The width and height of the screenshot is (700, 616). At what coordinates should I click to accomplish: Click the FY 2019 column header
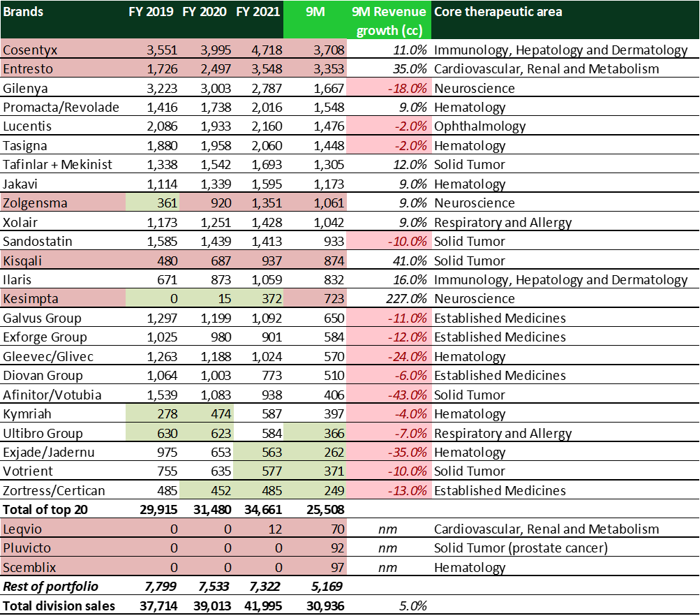[x=149, y=12]
